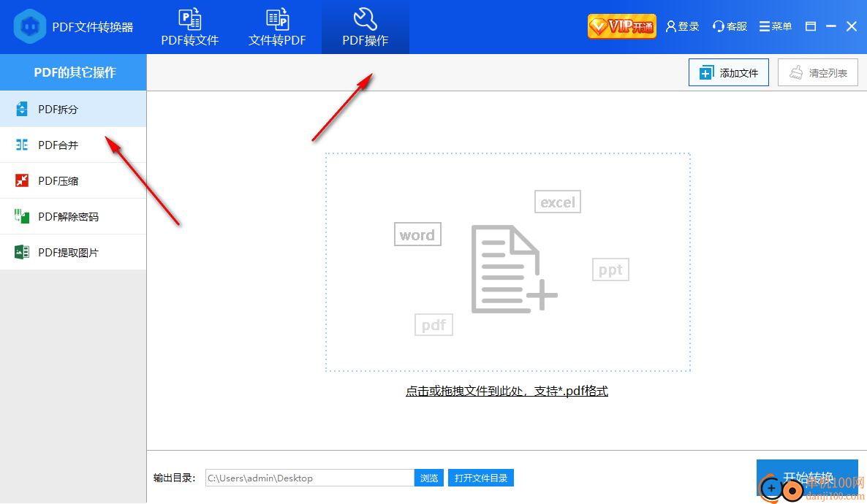Click the PDF拆分 split icon

[x=21, y=109]
